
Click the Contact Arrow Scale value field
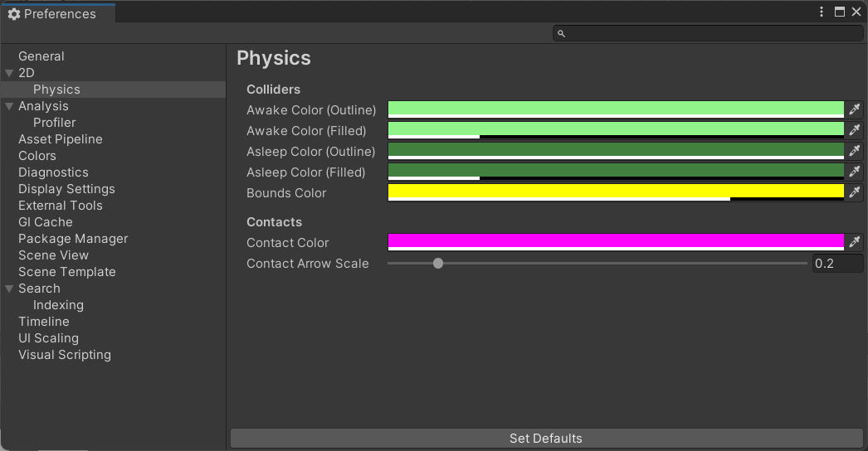[836, 264]
